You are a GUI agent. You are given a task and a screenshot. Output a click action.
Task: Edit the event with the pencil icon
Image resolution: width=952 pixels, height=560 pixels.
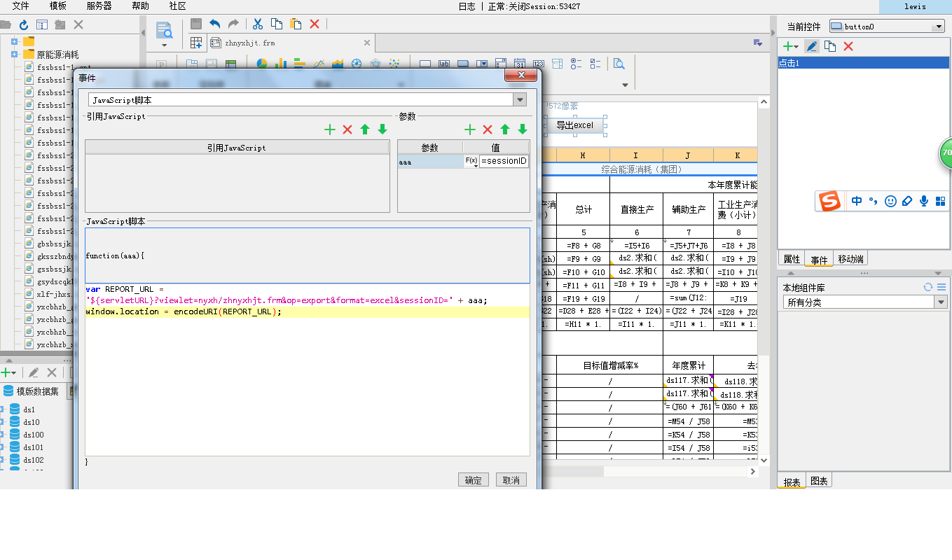click(812, 46)
